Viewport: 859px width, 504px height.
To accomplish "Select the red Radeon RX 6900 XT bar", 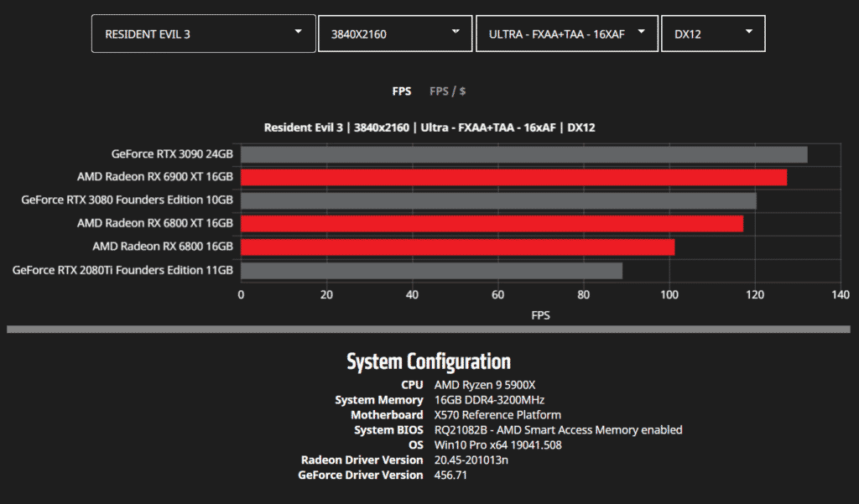I will pos(513,177).
